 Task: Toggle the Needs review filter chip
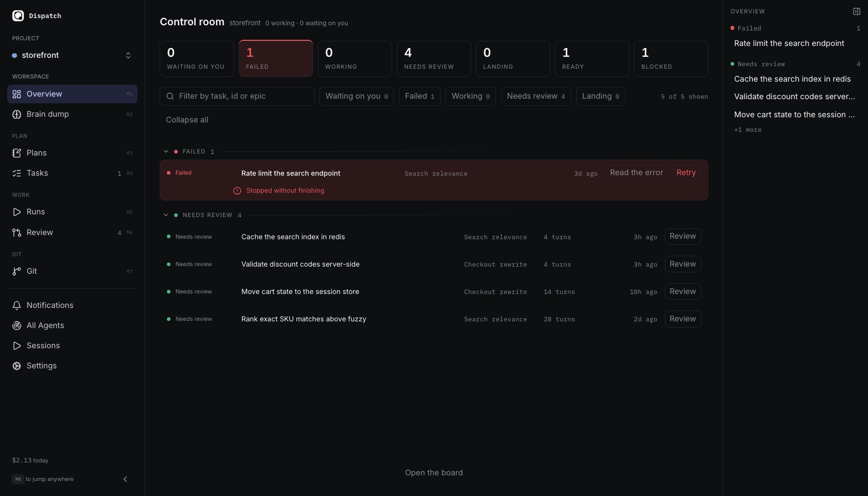pos(536,96)
